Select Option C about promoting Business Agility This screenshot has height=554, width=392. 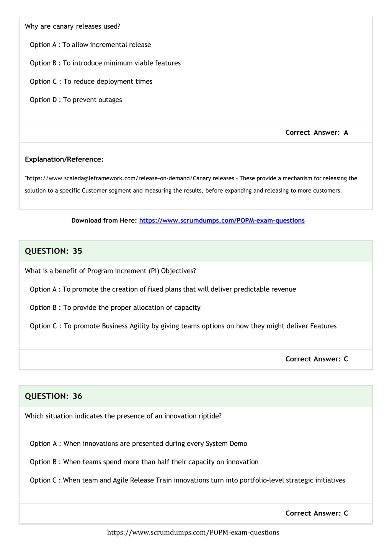(183, 326)
